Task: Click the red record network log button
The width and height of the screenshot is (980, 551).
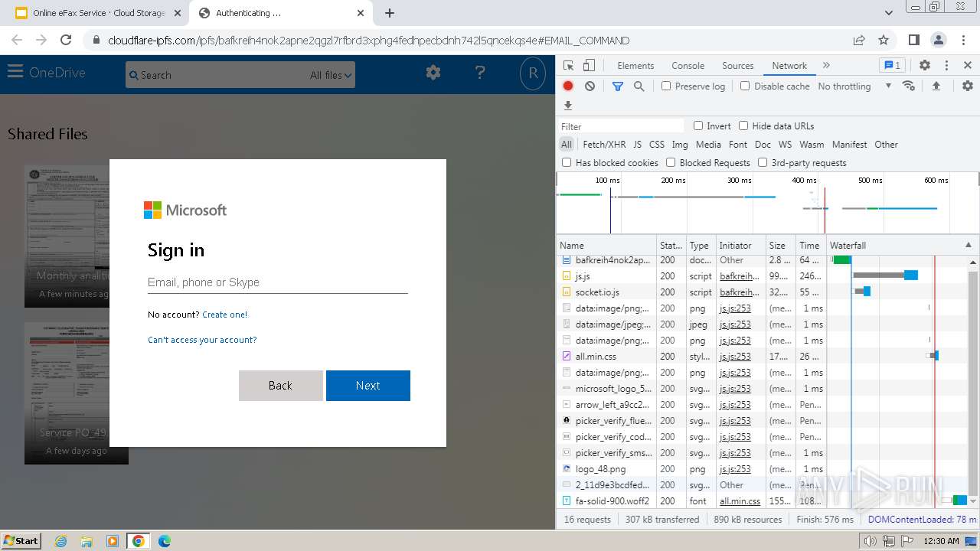Action: (568, 86)
